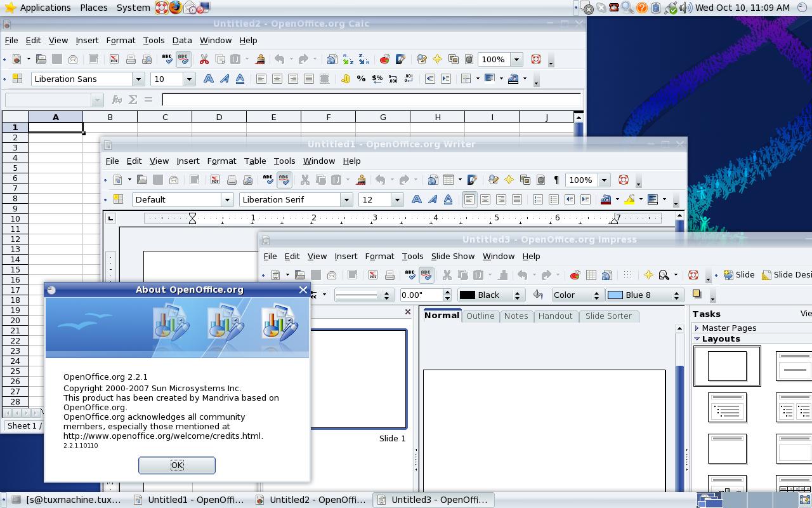Viewport: 812px width, 508px height.
Task: Insert a chart from the Calc toolbar
Action: (x=384, y=59)
